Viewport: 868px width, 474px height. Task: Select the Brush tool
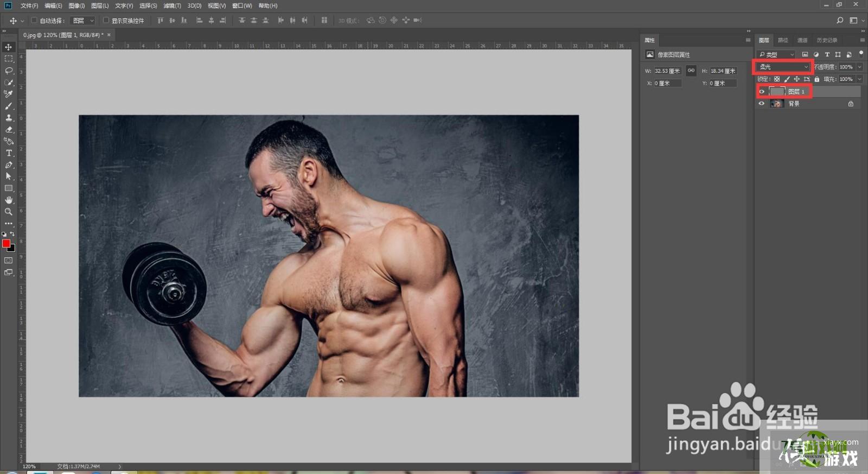click(x=8, y=106)
